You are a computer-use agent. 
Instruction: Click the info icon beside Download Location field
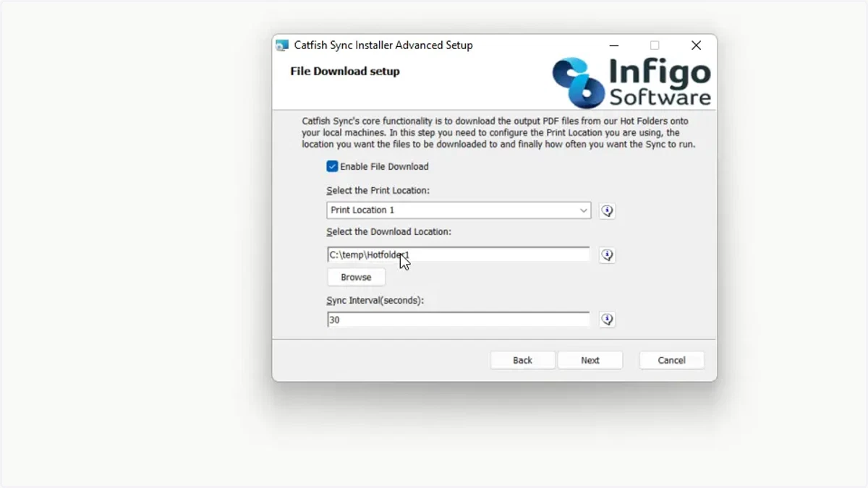pyautogui.click(x=607, y=255)
